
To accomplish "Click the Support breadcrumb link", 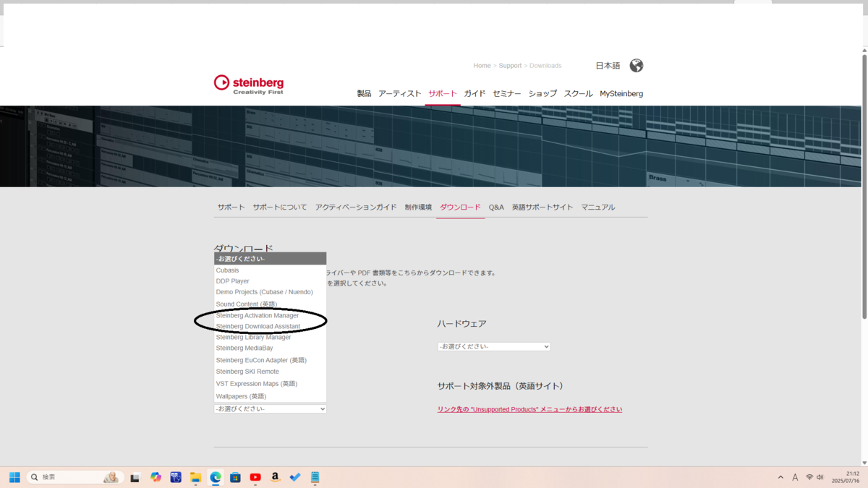I will click(x=510, y=66).
